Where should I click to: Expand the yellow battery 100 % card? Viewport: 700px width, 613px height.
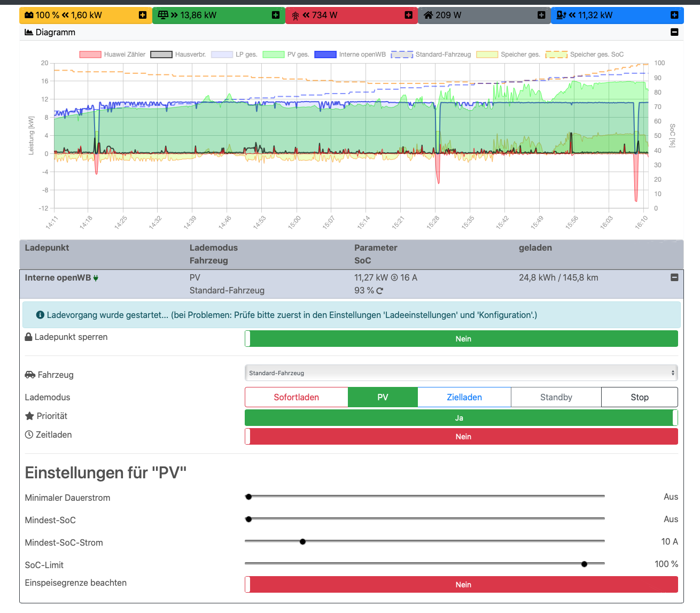142,15
